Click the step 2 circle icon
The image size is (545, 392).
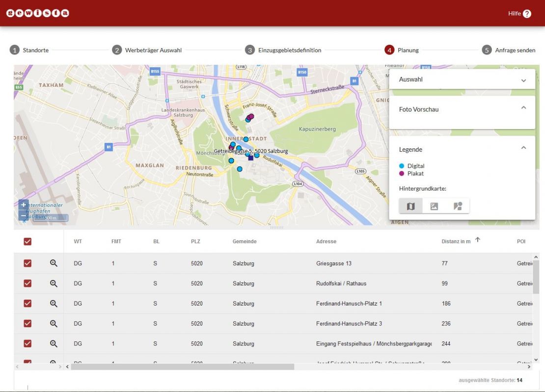point(117,50)
